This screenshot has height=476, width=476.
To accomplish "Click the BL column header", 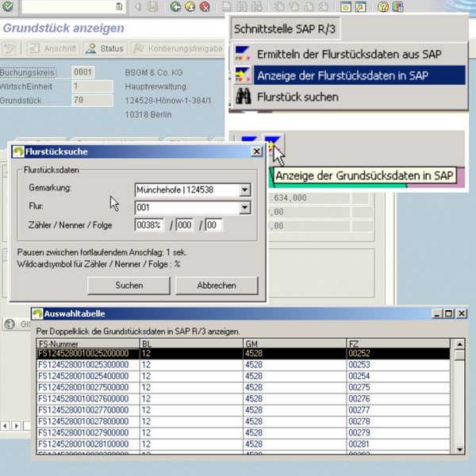I will click(191, 344).
